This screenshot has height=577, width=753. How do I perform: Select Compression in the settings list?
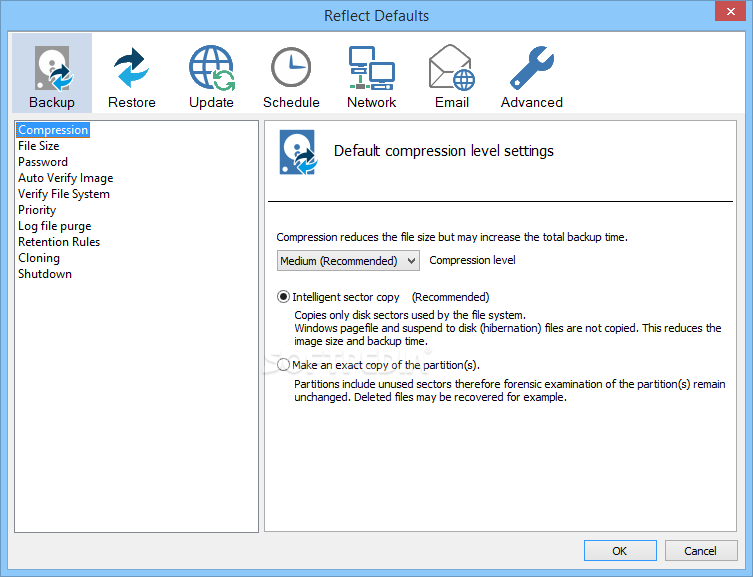(53, 130)
